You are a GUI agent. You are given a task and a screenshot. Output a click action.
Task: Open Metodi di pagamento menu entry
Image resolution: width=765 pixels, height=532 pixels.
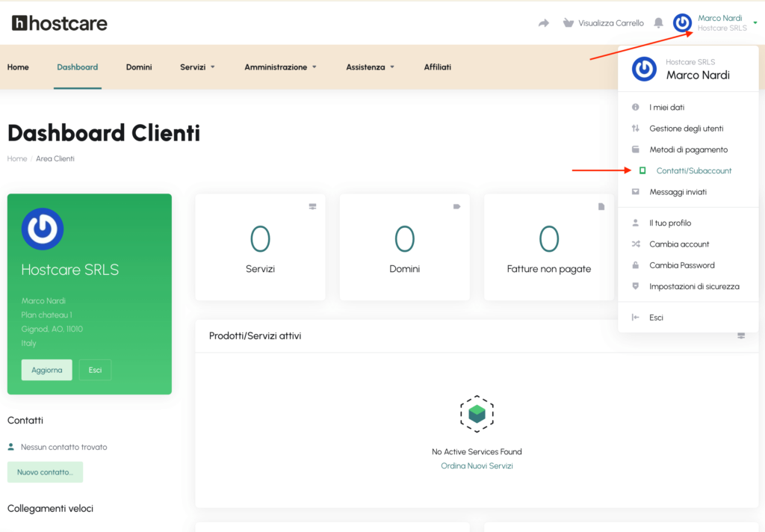(688, 149)
